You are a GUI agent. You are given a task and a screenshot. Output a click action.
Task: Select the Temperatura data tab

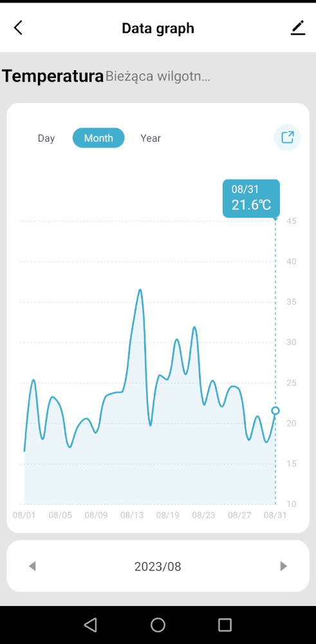click(53, 77)
